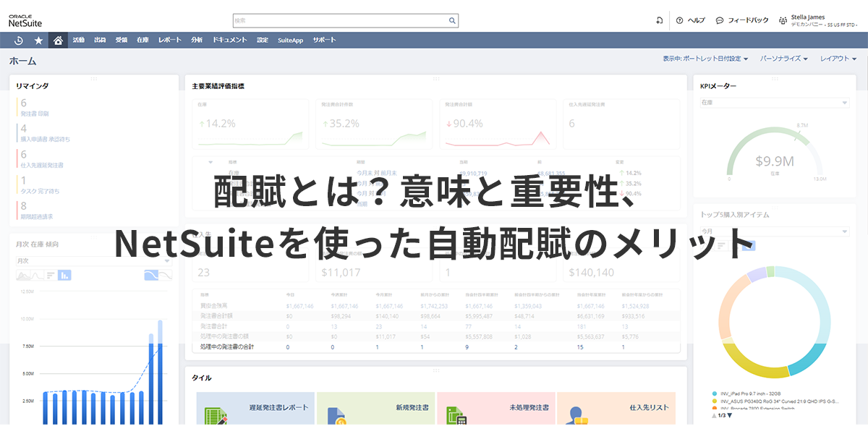
Task: Open the Recent Records clock icon
Action: (19, 41)
